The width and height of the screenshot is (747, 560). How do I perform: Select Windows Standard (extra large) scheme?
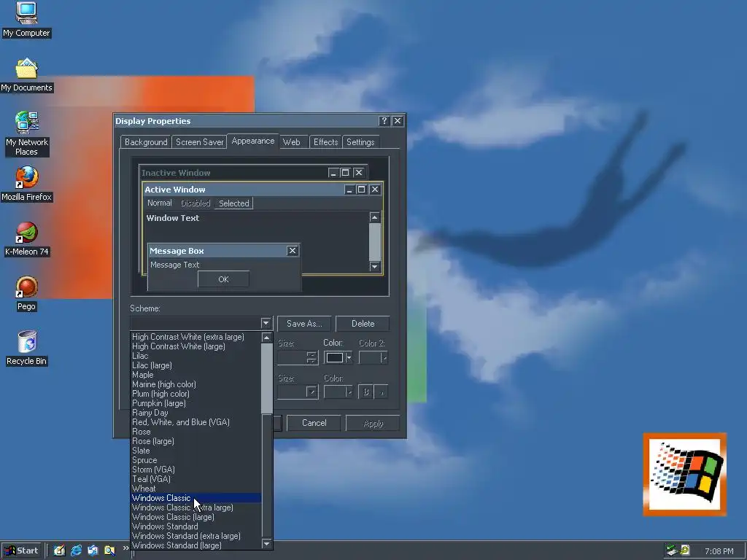[x=196, y=536]
